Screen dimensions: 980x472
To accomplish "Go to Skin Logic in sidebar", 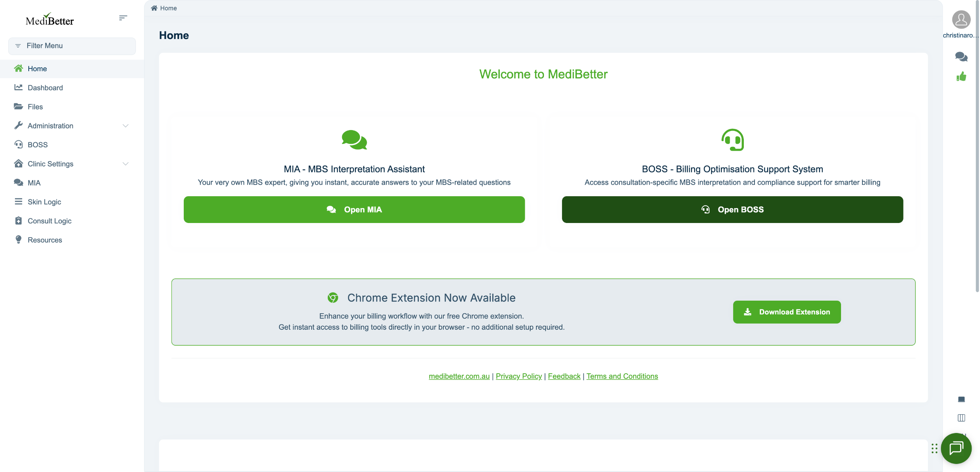I will 44,202.
